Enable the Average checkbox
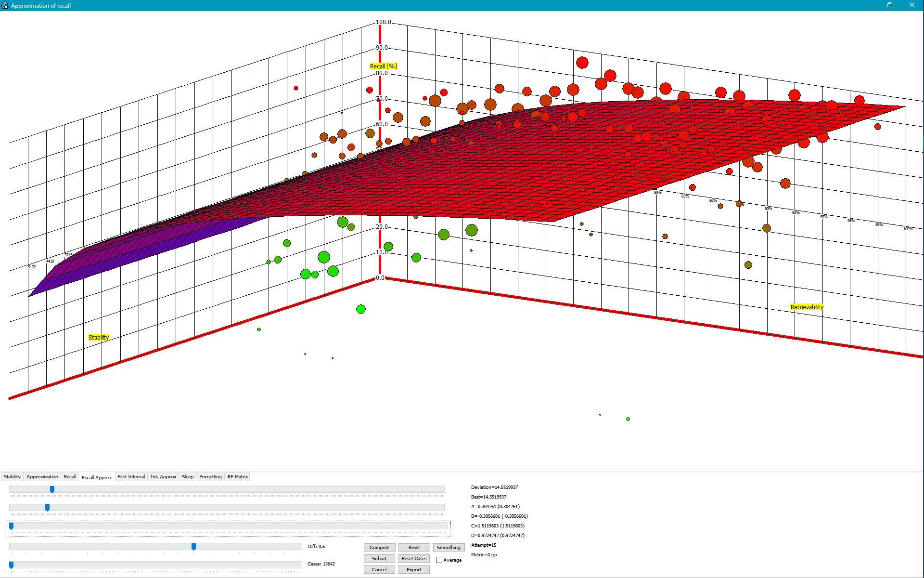This screenshot has width=924, height=578. (439, 560)
